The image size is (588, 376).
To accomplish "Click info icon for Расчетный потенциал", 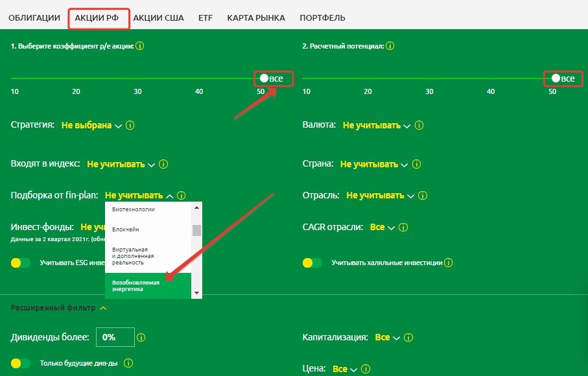I will pyautogui.click(x=390, y=46).
